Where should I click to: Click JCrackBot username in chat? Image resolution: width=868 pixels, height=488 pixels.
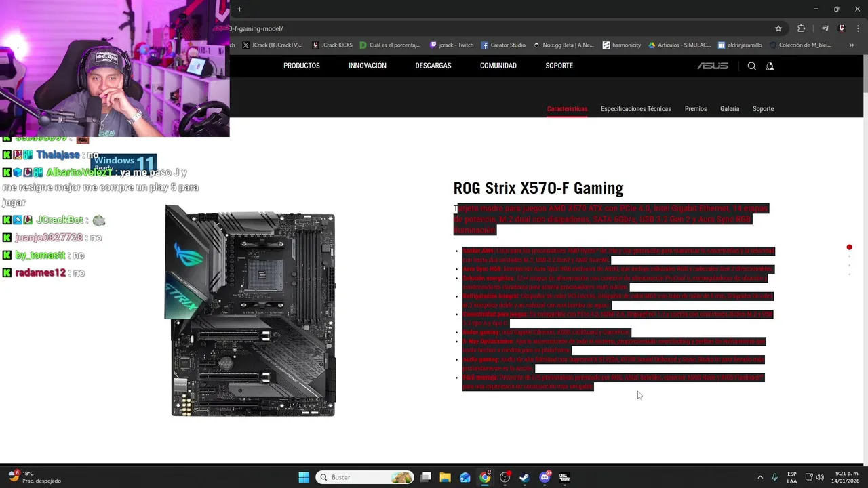[x=60, y=220]
